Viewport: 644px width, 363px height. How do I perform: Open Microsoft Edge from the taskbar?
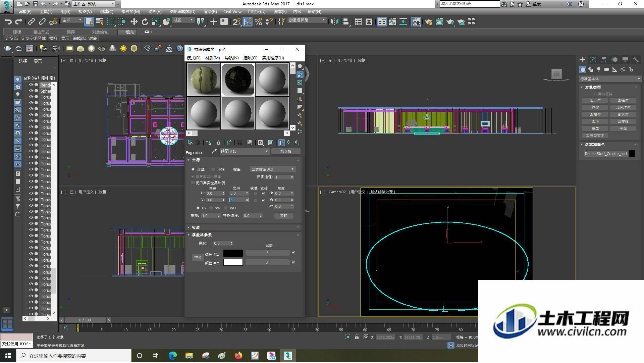173,356
